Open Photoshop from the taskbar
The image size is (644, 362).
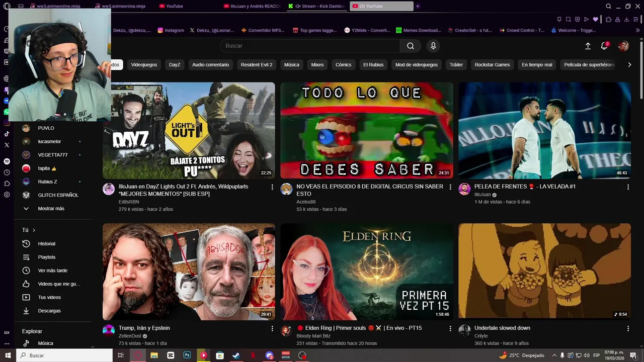point(187,355)
